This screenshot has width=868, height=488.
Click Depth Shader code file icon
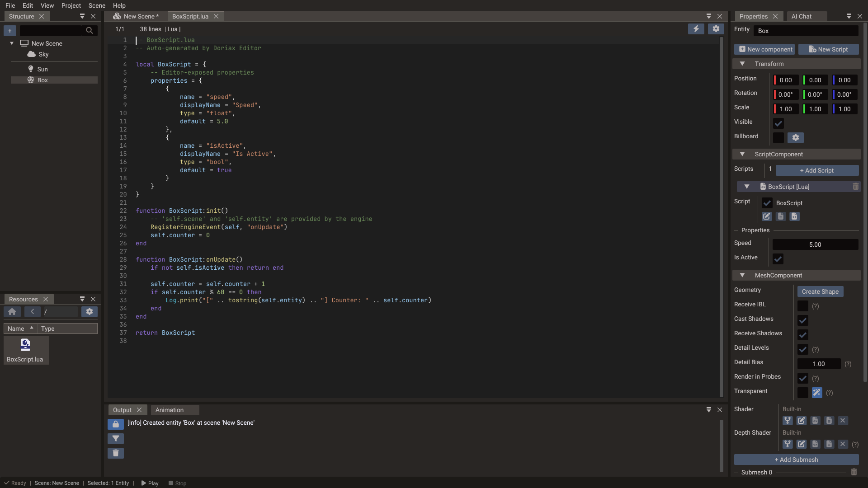click(815, 444)
